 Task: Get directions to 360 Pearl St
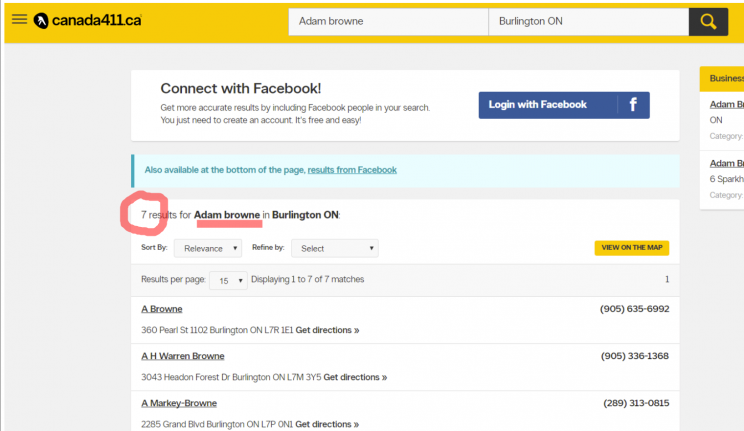[327, 330]
